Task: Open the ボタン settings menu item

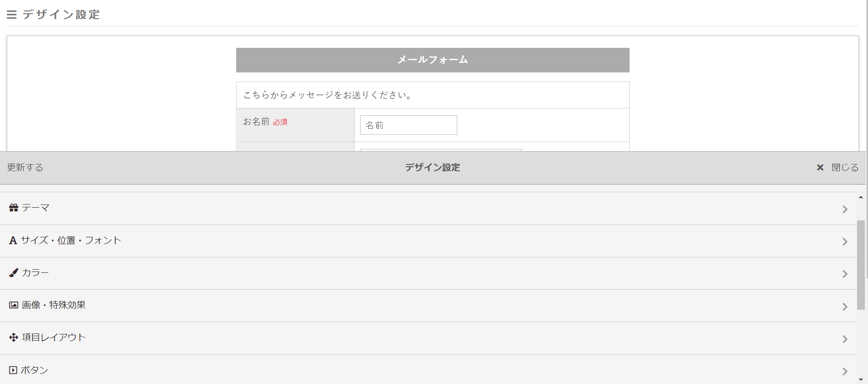Action: [35, 370]
